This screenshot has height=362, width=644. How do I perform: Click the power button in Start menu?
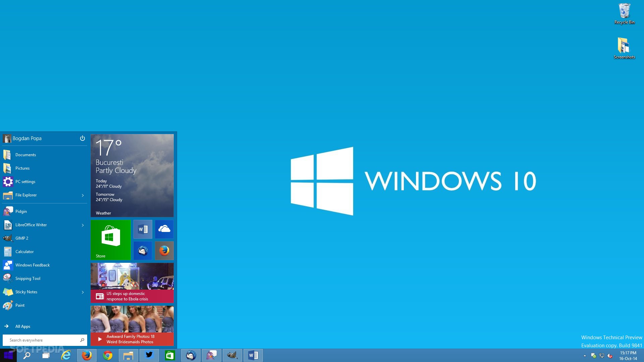coord(83,138)
